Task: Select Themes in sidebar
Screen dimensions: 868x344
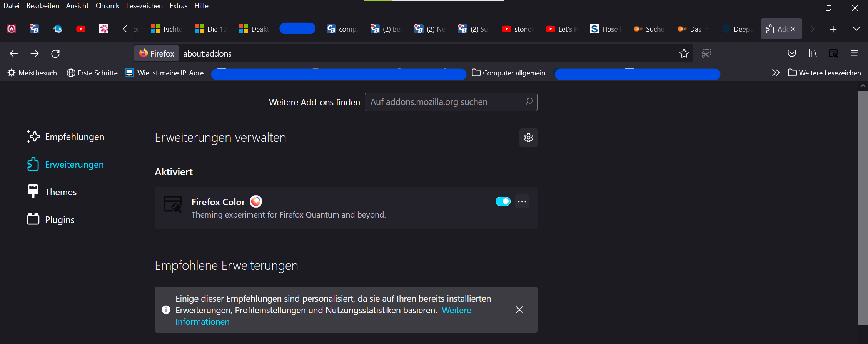Action: (52, 192)
